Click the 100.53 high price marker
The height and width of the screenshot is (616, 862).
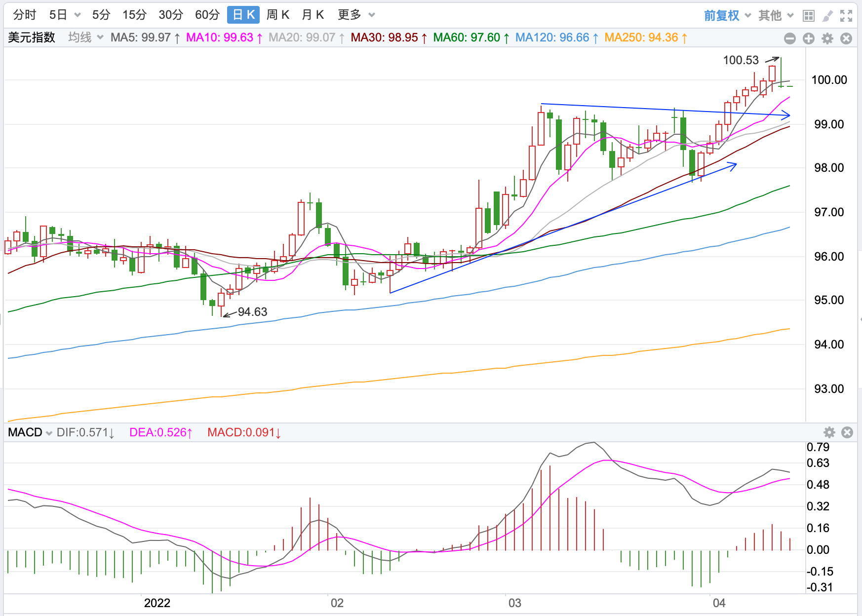(x=741, y=60)
